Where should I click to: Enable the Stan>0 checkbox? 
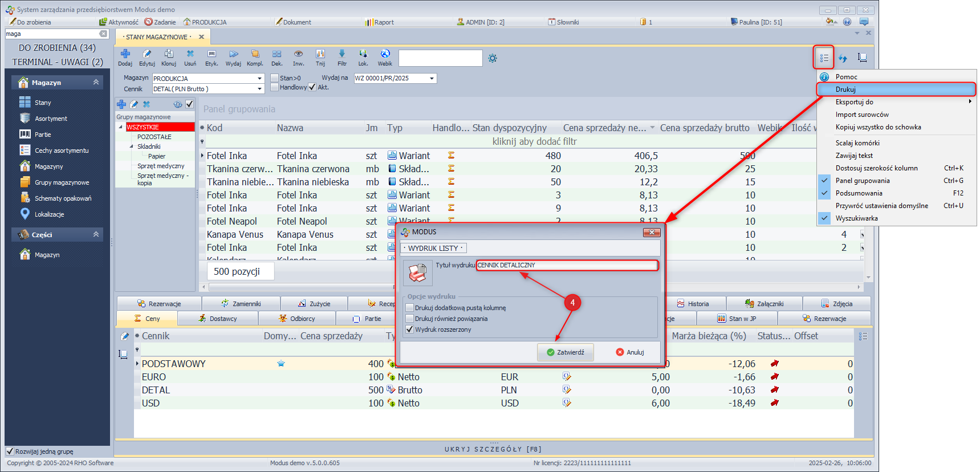coord(275,78)
